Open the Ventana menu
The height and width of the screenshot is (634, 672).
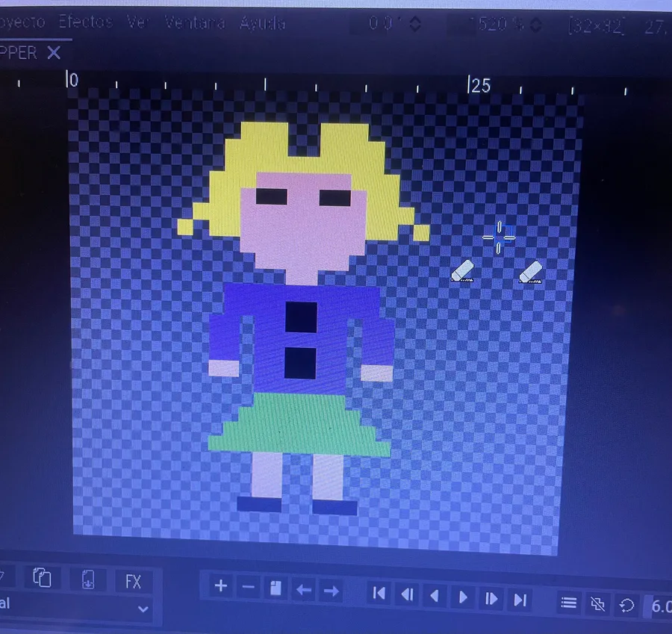point(195,22)
